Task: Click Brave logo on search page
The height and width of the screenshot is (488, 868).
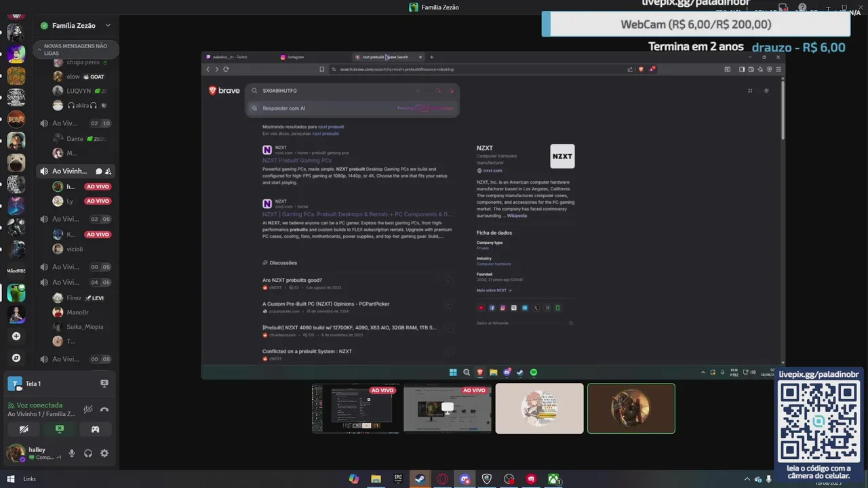Action: (224, 90)
